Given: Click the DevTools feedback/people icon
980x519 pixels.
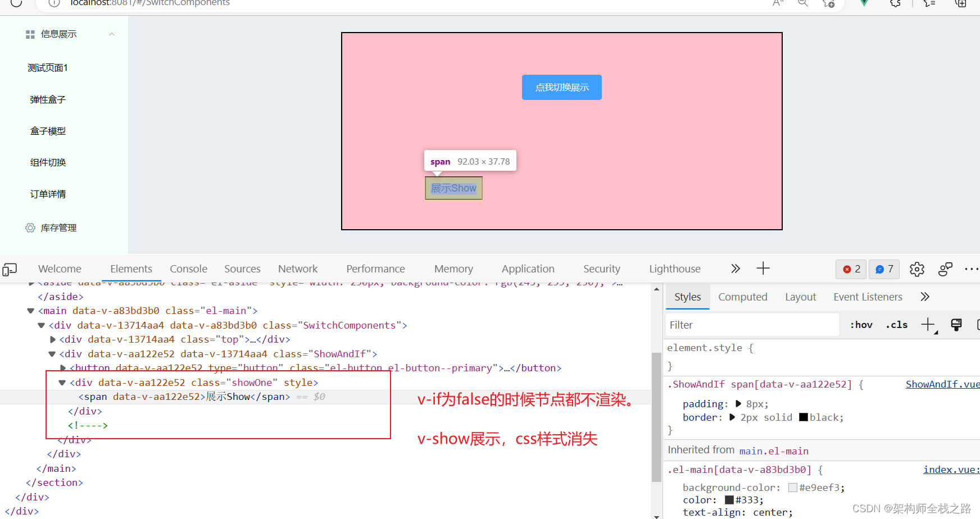Looking at the screenshot, I should 945,270.
